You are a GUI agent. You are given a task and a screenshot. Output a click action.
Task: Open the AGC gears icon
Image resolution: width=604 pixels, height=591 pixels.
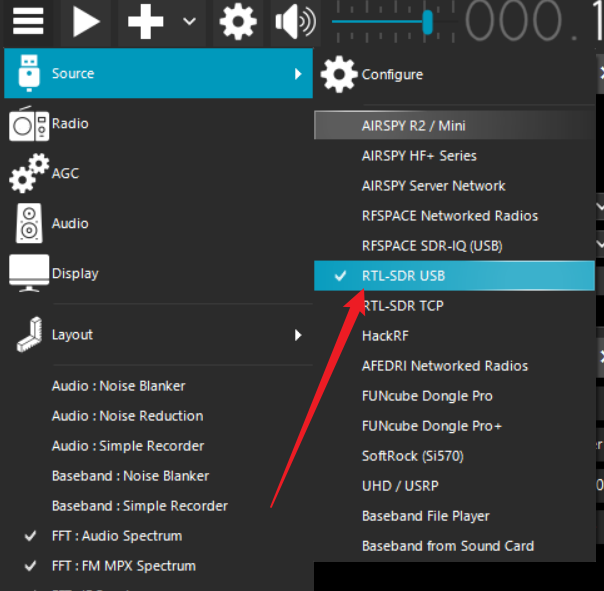[28, 174]
